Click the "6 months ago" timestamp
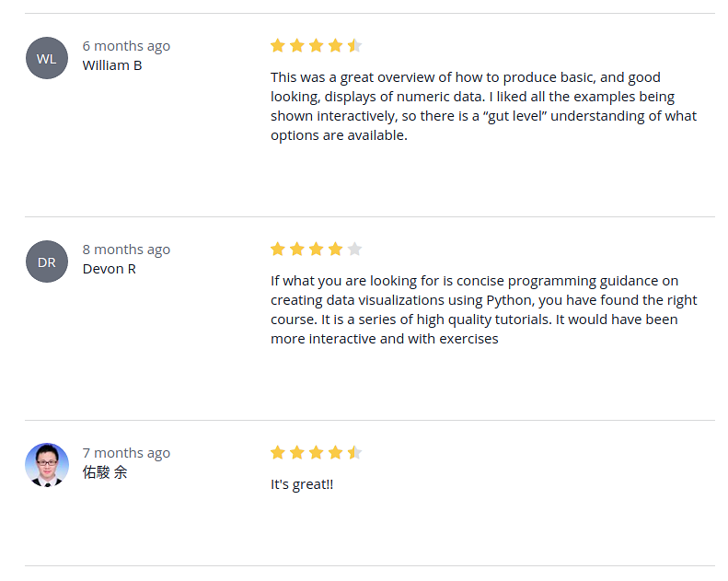 (126, 46)
